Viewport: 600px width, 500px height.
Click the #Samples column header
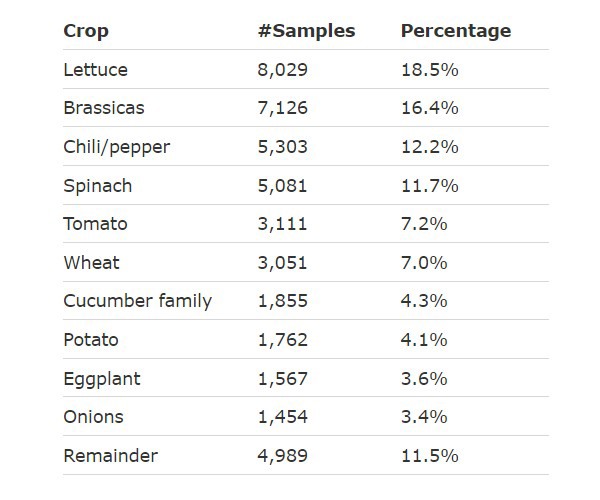point(306,31)
